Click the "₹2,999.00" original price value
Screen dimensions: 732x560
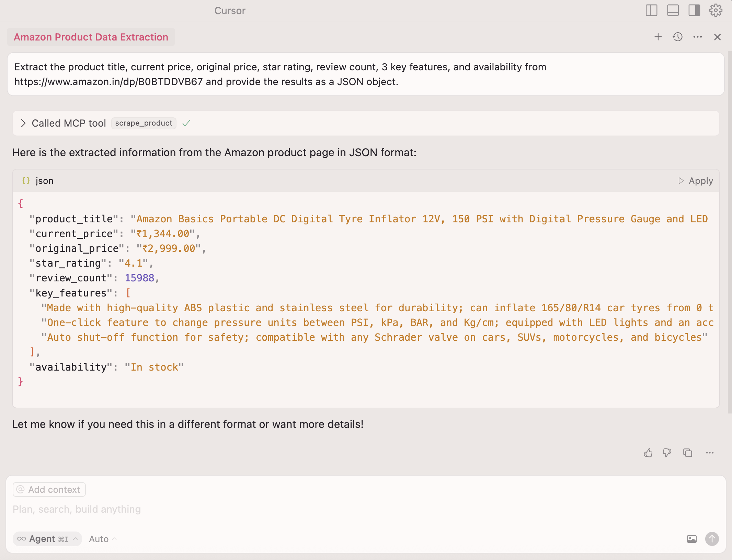pos(169,248)
